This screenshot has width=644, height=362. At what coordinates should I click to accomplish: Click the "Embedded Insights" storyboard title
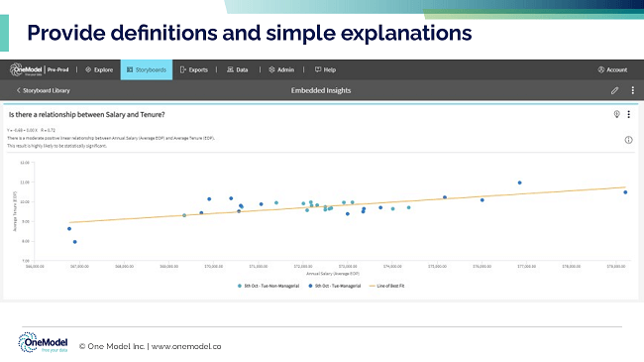pos(321,90)
